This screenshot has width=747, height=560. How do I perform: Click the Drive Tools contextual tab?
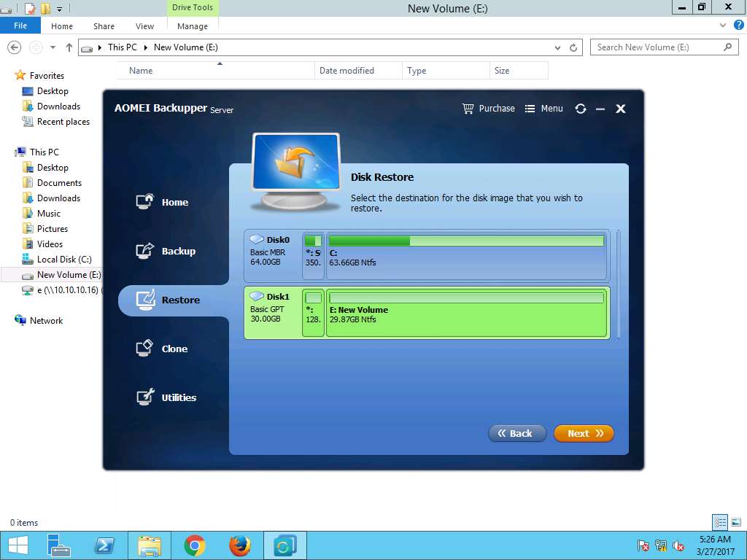coord(193,7)
